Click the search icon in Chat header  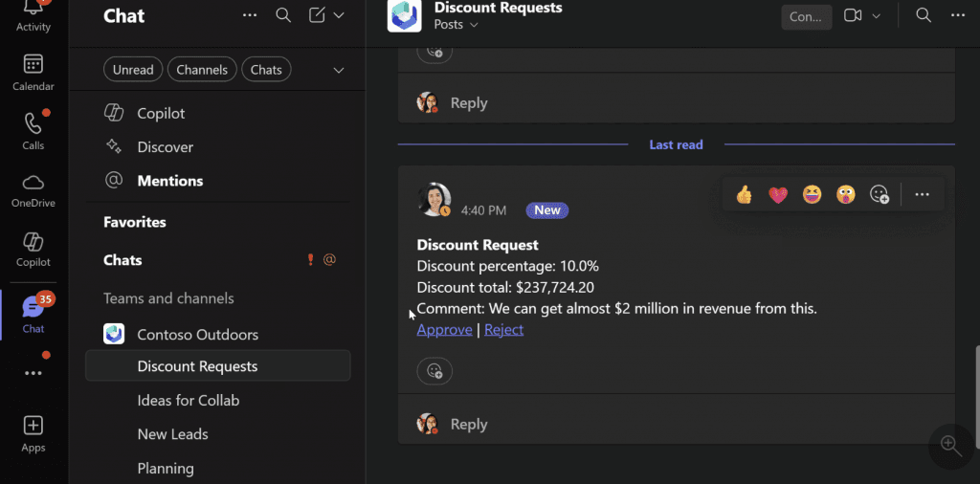[x=283, y=15]
